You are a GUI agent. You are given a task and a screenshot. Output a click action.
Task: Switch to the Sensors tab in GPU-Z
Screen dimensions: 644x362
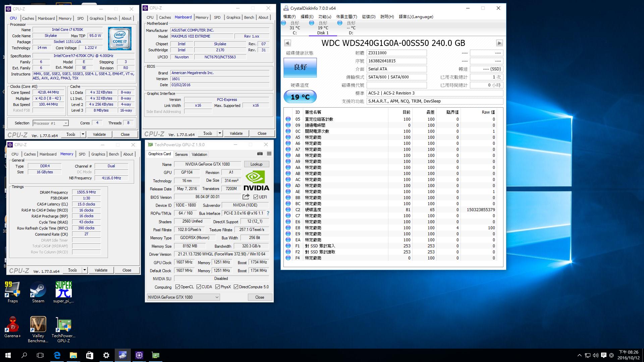pyautogui.click(x=181, y=155)
